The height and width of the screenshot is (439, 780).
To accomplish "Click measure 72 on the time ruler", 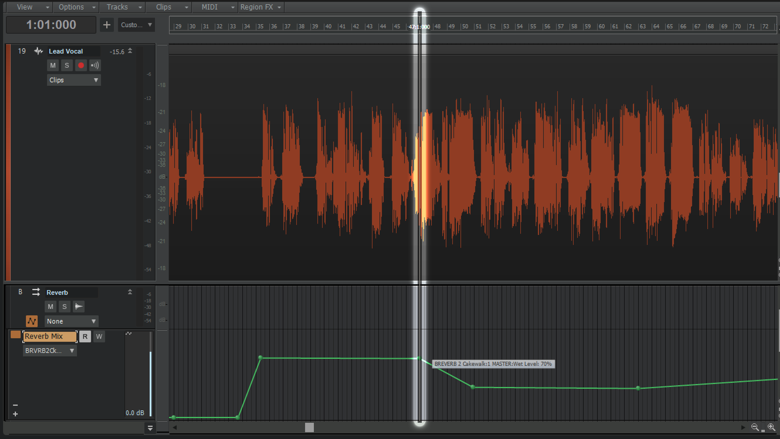I will tap(766, 26).
